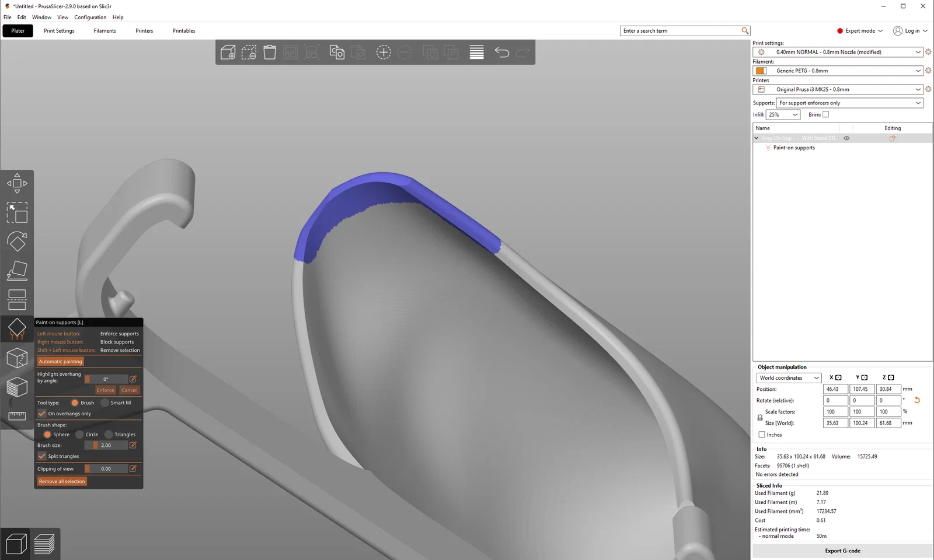Open the World coordinates dropdown
Image resolution: width=934 pixels, height=560 pixels.
click(789, 378)
